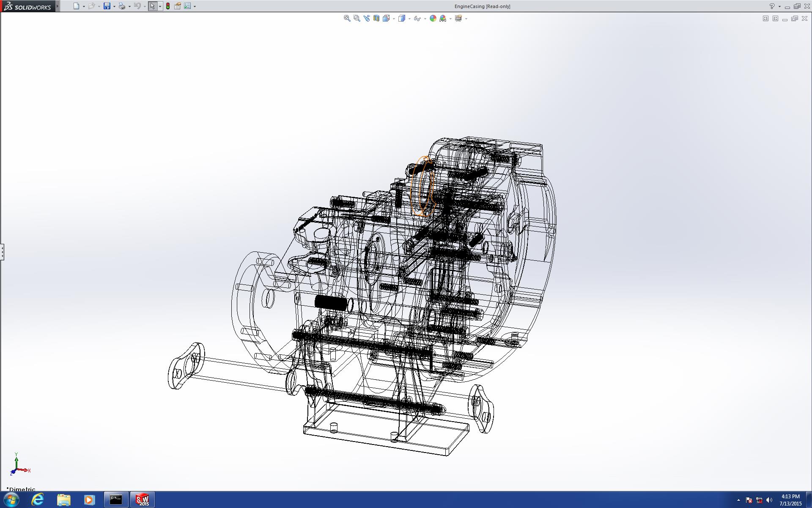The image size is (812, 508).
Task: Click Previous View icon
Action: (366, 18)
